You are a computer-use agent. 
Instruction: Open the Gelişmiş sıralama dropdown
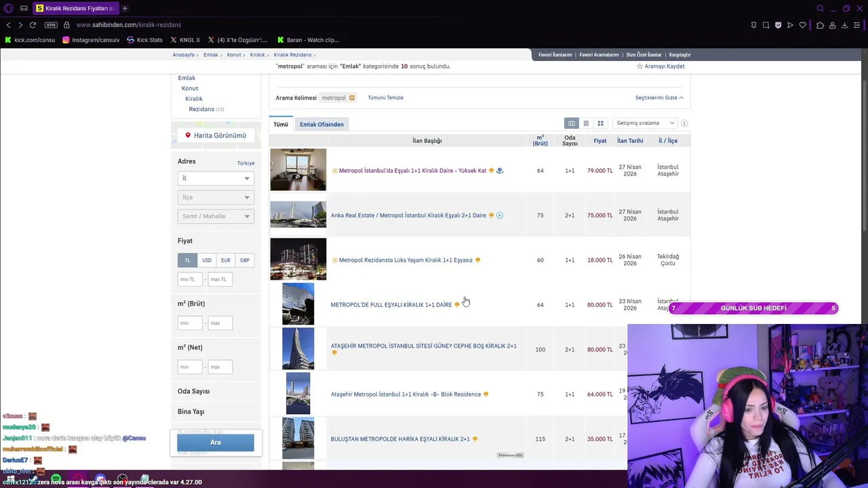[x=645, y=123]
